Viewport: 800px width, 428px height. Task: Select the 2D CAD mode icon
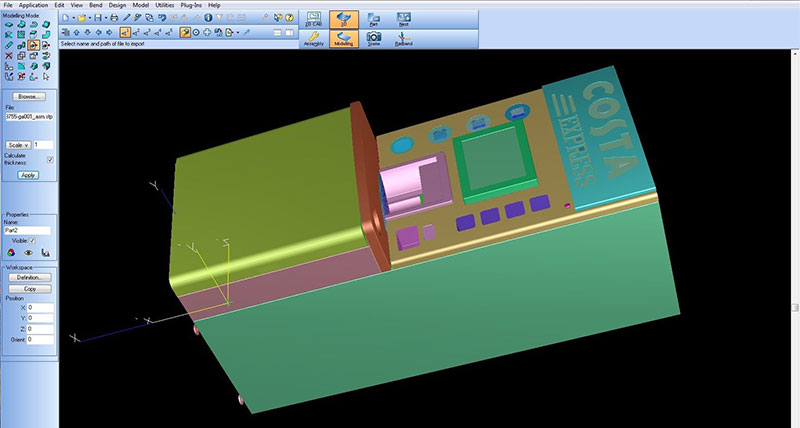point(314,19)
